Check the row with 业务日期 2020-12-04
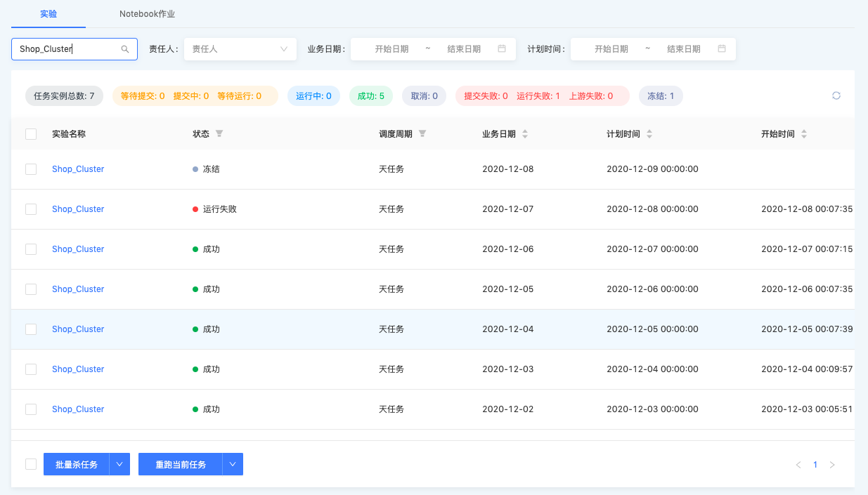This screenshot has width=868, height=495. (31, 329)
